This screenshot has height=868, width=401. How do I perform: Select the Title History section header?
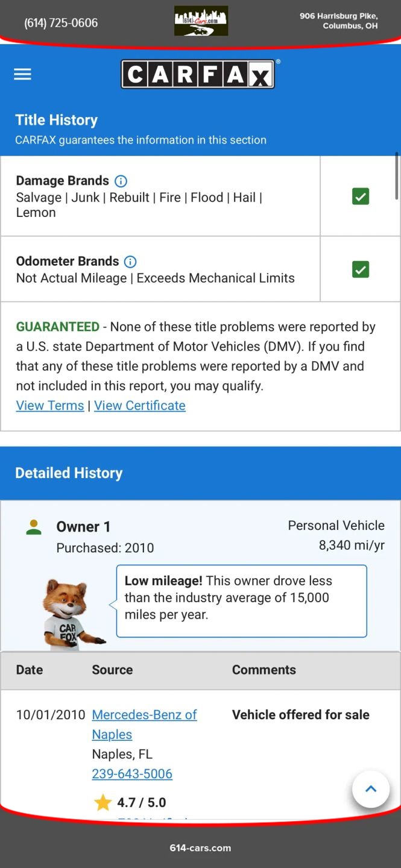coord(57,120)
